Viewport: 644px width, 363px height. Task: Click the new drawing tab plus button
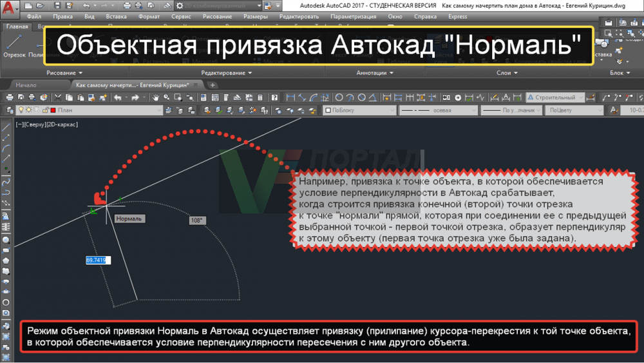[213, 85]
